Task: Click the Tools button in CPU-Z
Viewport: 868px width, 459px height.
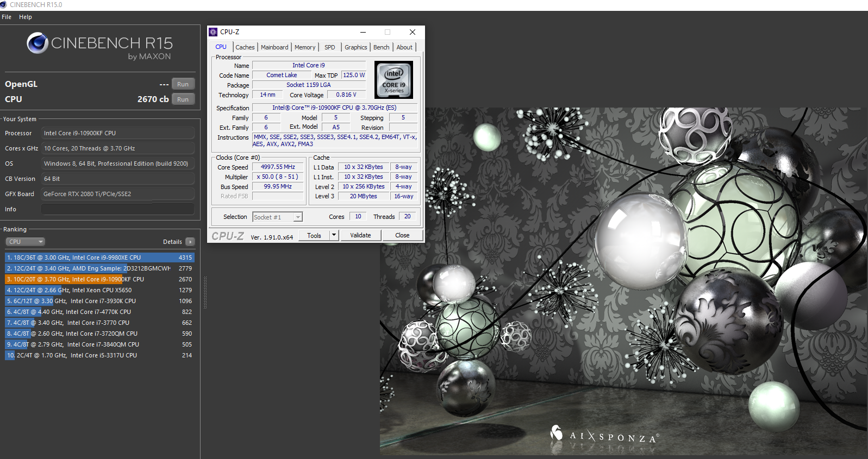Action: pyautogui.click(x=314, y=235)
